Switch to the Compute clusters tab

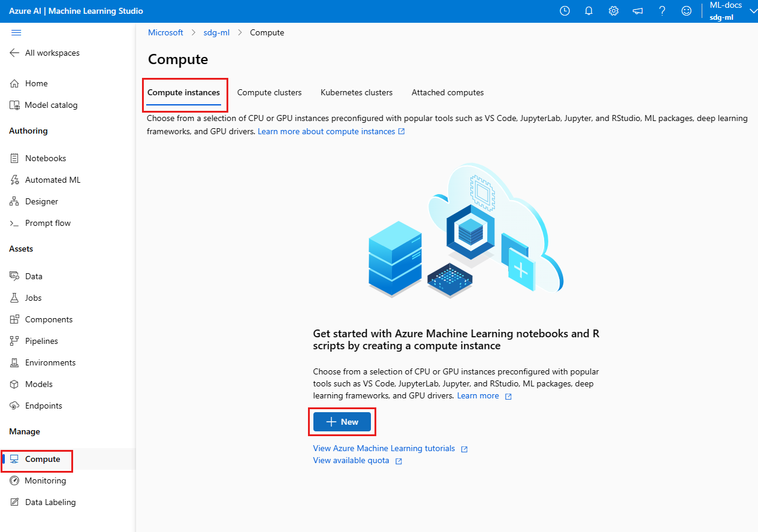click(x=269, y=92)
